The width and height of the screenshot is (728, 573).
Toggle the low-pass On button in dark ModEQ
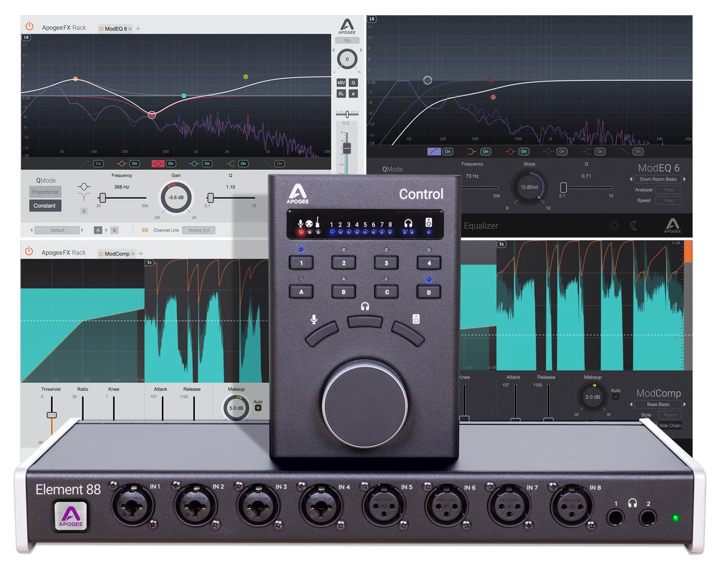coord(638,151)
